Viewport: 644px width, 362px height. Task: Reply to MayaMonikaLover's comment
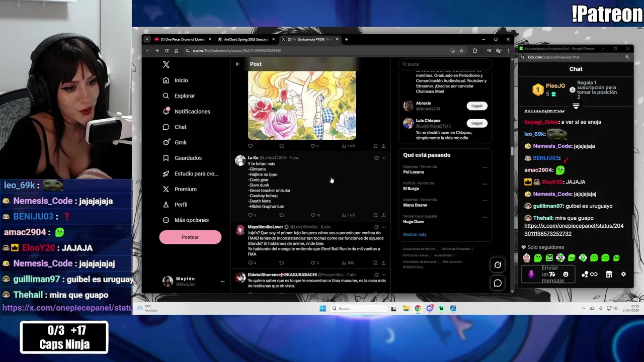pos(252,262)
